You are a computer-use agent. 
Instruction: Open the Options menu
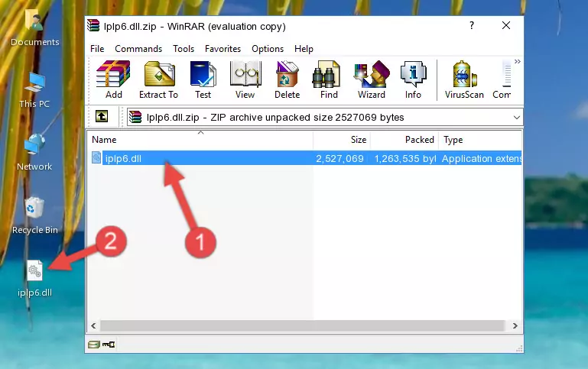pos(268,49)
